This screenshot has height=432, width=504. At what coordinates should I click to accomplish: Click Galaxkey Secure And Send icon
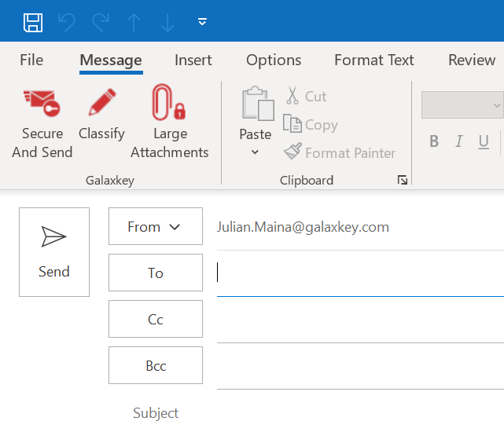42,103
